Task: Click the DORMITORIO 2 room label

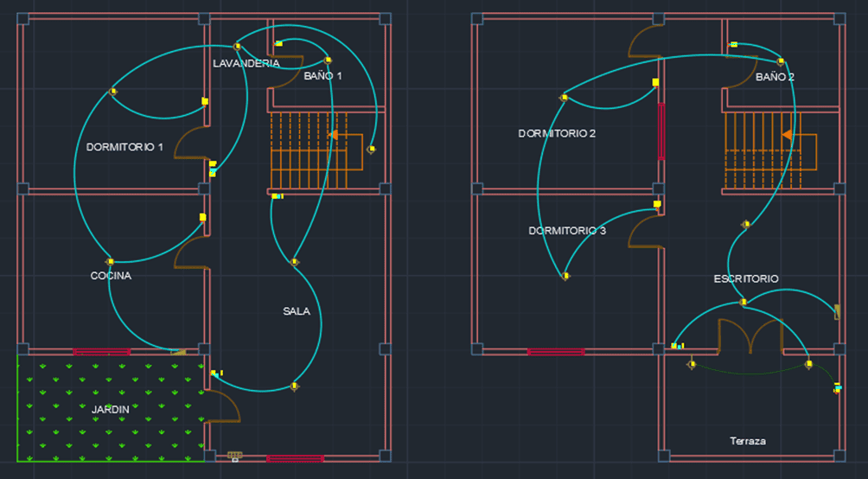Action: [x=557, y=134]
